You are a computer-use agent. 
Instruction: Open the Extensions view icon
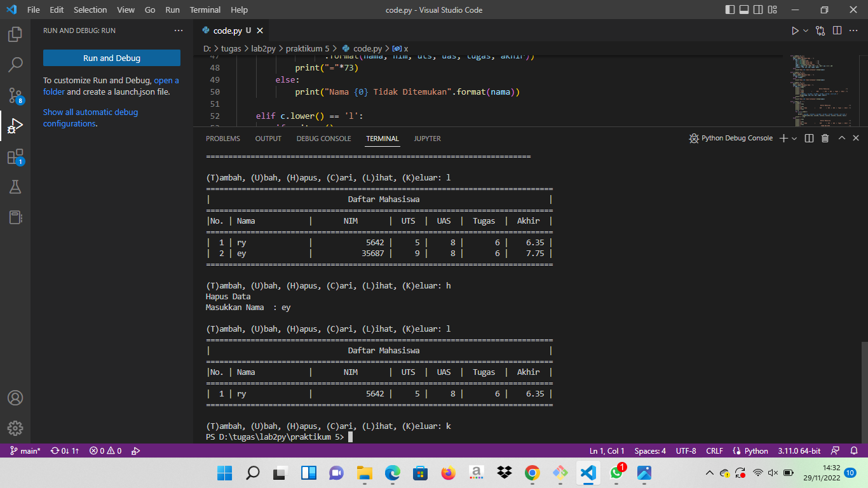coord(15,157)
